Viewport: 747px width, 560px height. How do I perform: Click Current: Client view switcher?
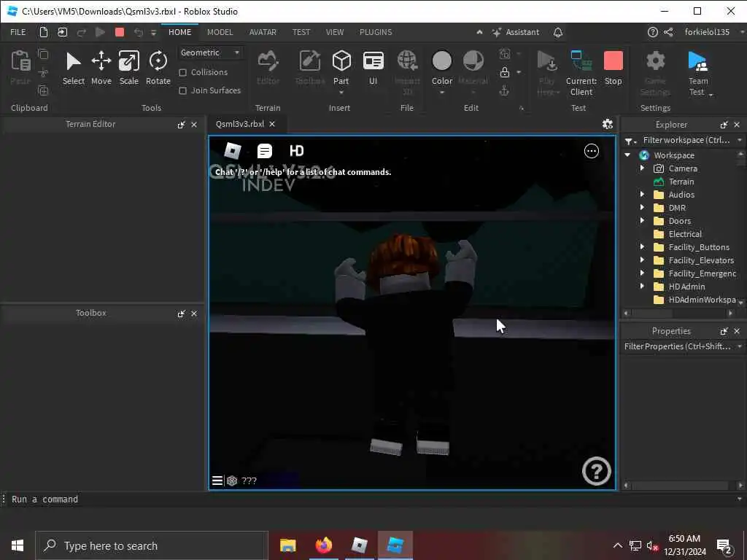581,74
